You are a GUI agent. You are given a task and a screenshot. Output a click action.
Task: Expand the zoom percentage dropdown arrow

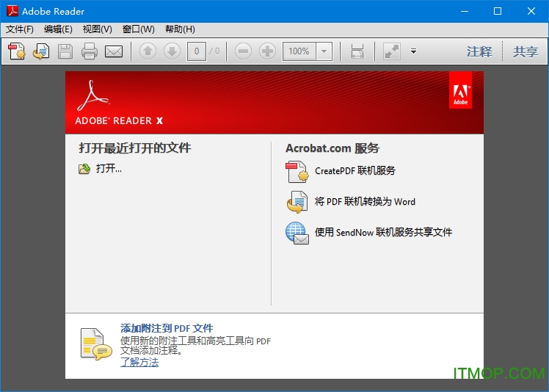tap(324, 51)
